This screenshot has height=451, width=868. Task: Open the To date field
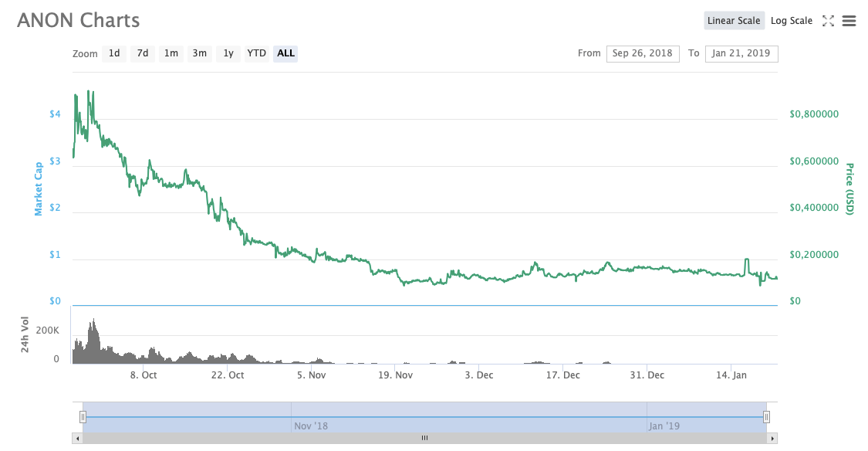[741, 53]
